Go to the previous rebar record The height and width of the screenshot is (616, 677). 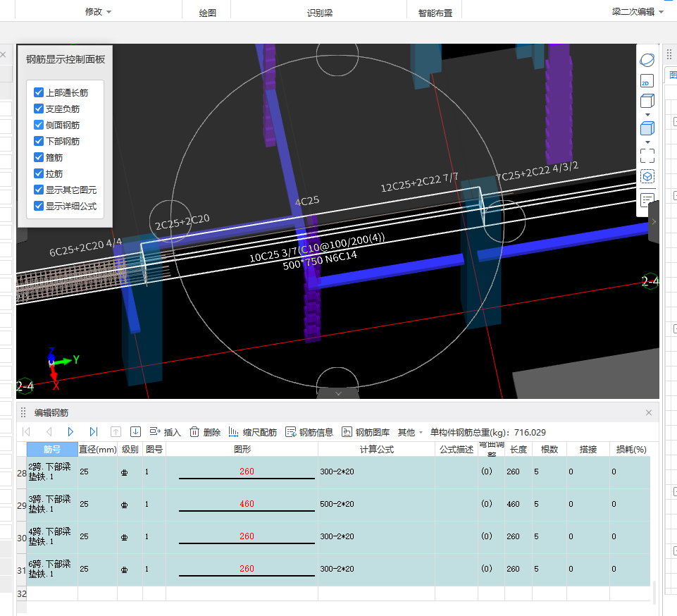[x=49, y=431]
